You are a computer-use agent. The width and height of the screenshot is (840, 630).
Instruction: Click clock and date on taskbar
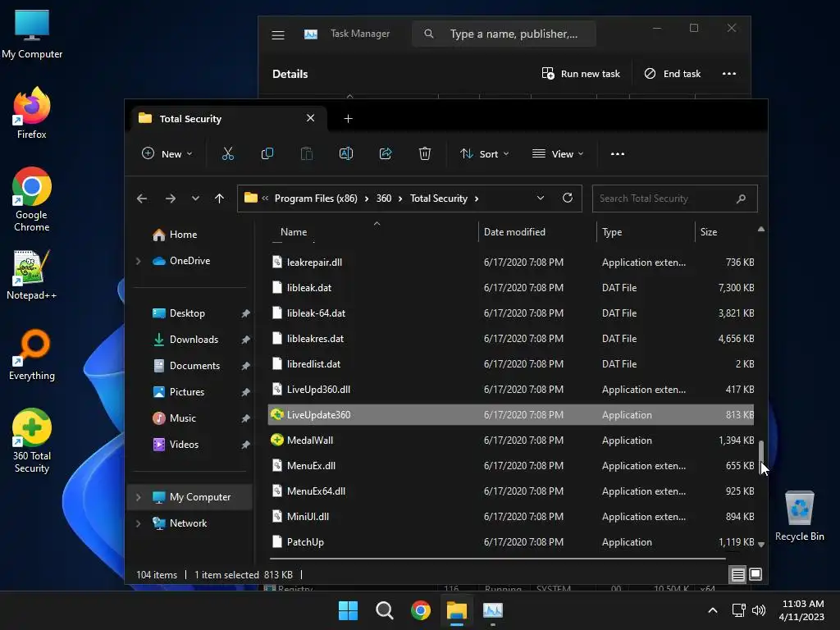pos(802,610)
